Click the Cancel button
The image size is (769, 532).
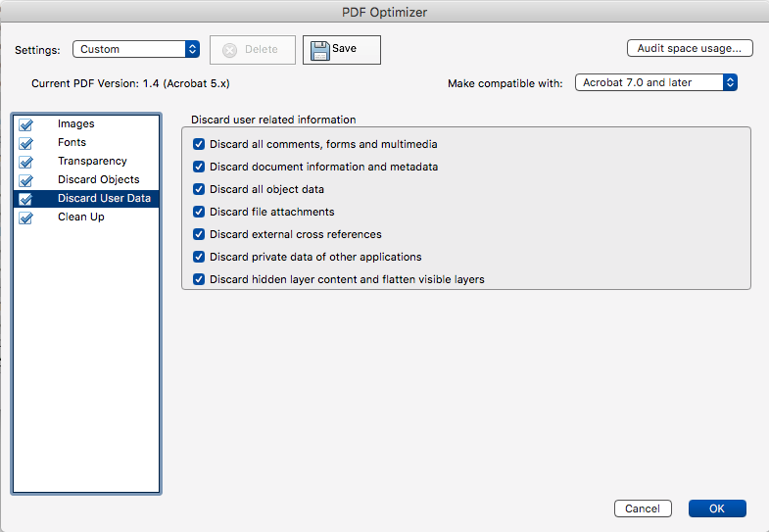click(x=643, y=508)
